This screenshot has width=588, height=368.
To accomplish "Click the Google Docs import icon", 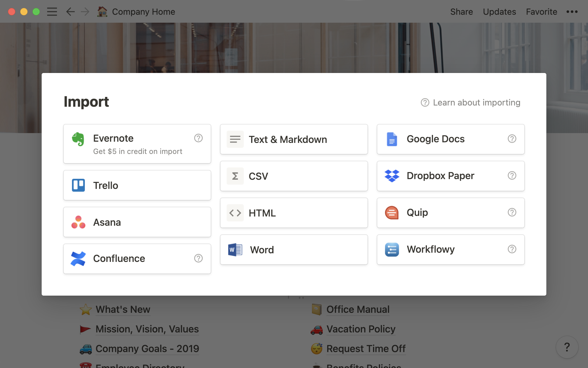I will (x=391, y=139).
